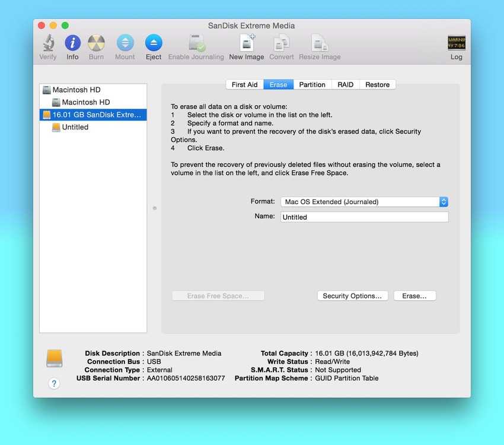Click the help question mark button

54,383
